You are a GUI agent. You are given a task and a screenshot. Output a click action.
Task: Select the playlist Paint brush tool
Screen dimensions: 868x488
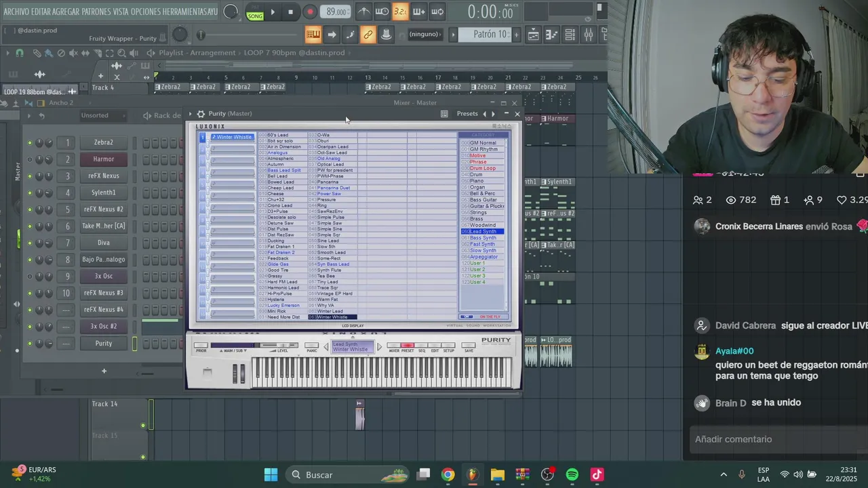[49, 53]
